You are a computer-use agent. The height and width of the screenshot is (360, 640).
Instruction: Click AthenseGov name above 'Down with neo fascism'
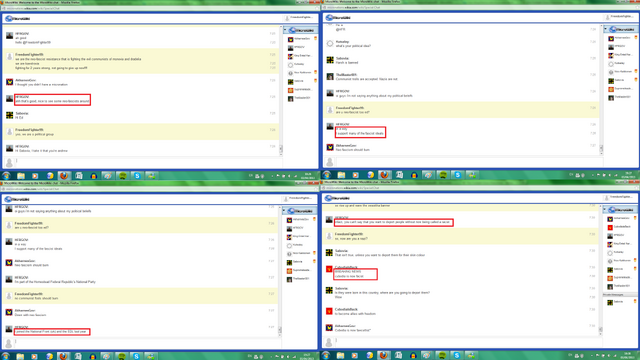pos(25,311)
